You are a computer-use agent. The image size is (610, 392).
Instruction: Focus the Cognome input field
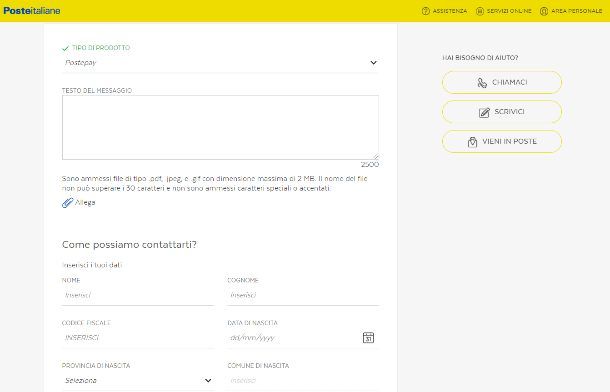[x=303, y=295]
